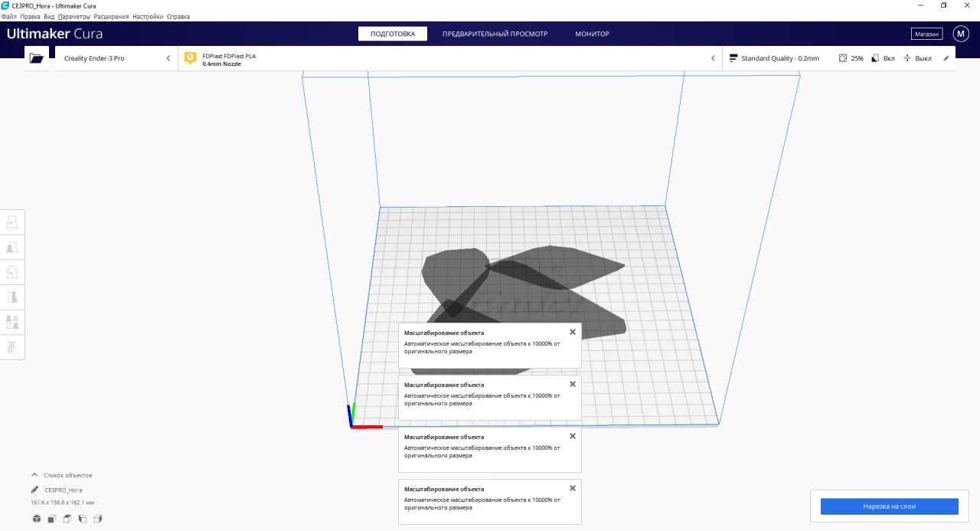Click the 25% infill icon
The height and width of the screenshot is (531, 980).
843,58
